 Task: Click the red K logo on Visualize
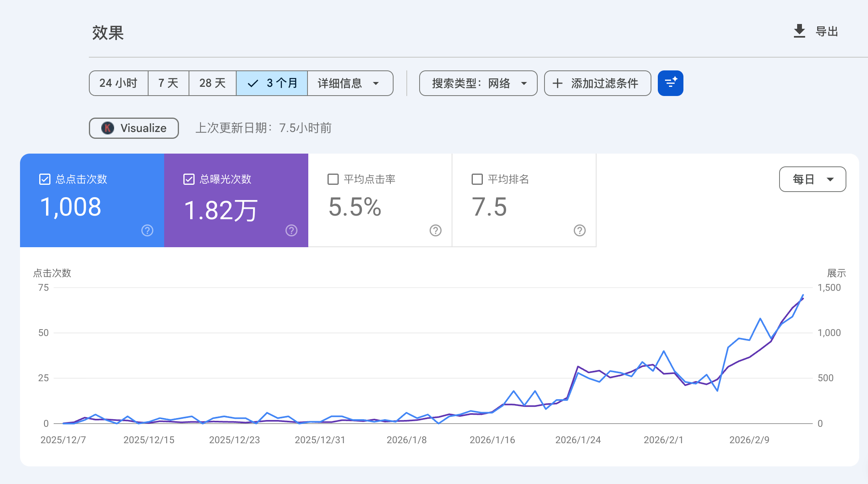107,128
